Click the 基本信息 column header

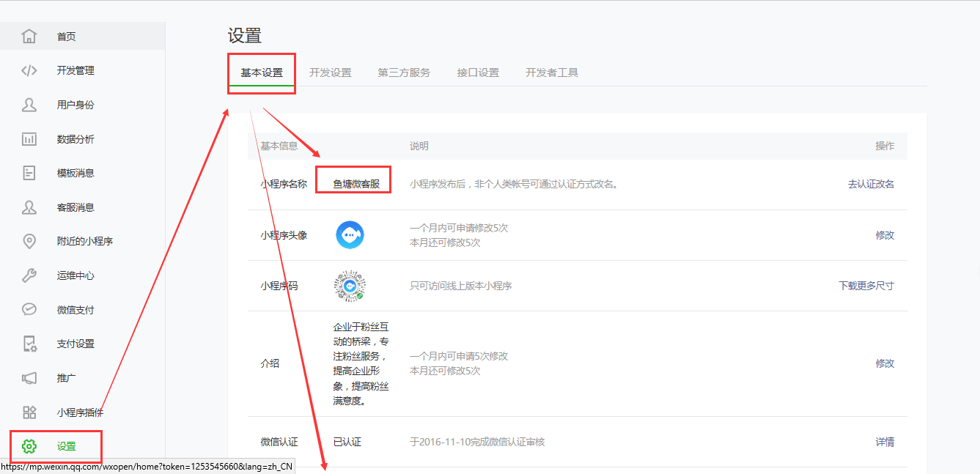[x=279, y=146]
